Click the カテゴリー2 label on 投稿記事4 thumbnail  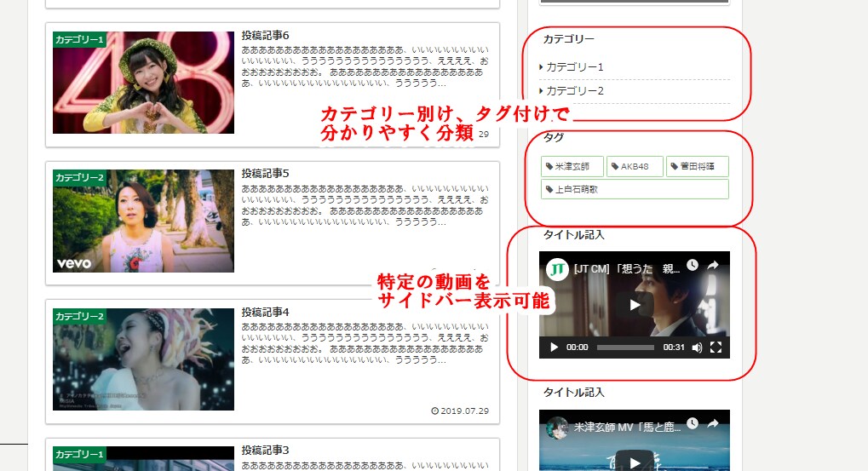(80, 316)
